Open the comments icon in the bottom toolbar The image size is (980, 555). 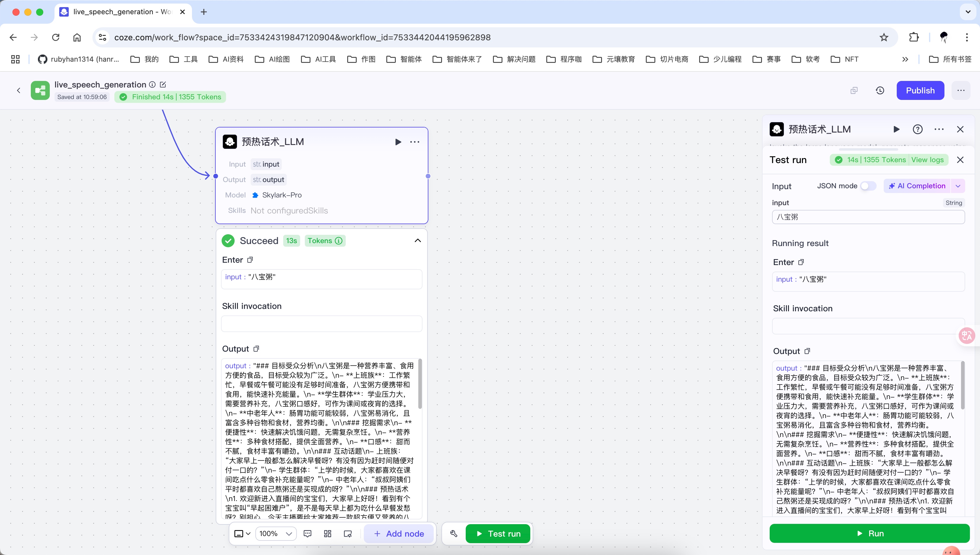308,533
